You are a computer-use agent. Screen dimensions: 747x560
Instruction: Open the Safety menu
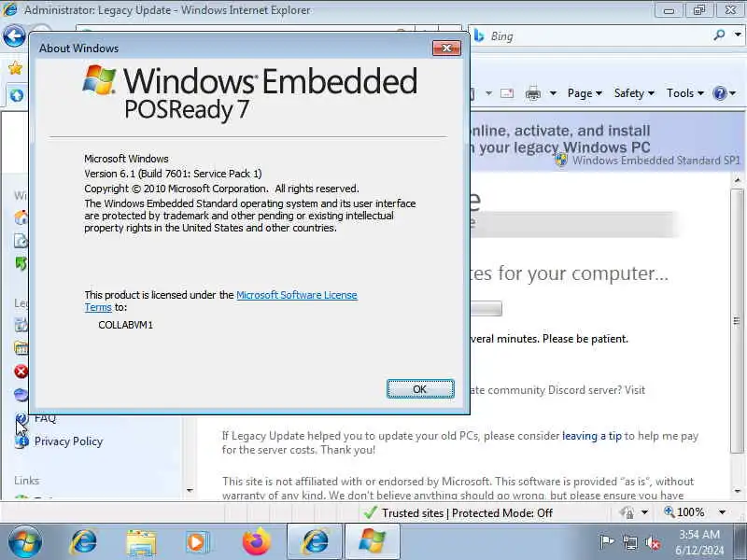pyautogui.click(x=634, y=93)
